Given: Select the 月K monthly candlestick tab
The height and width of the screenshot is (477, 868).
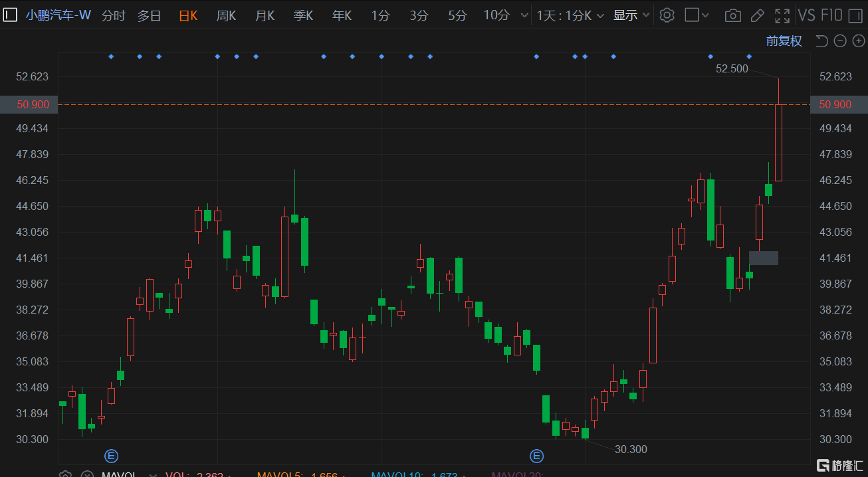Looking at the screenshot, I should click(265, 15).
